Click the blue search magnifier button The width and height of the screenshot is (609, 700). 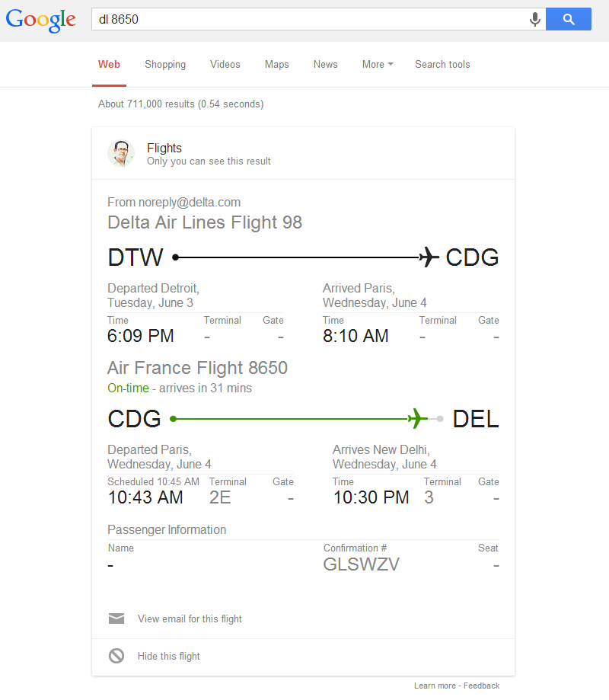coord(569,19)
